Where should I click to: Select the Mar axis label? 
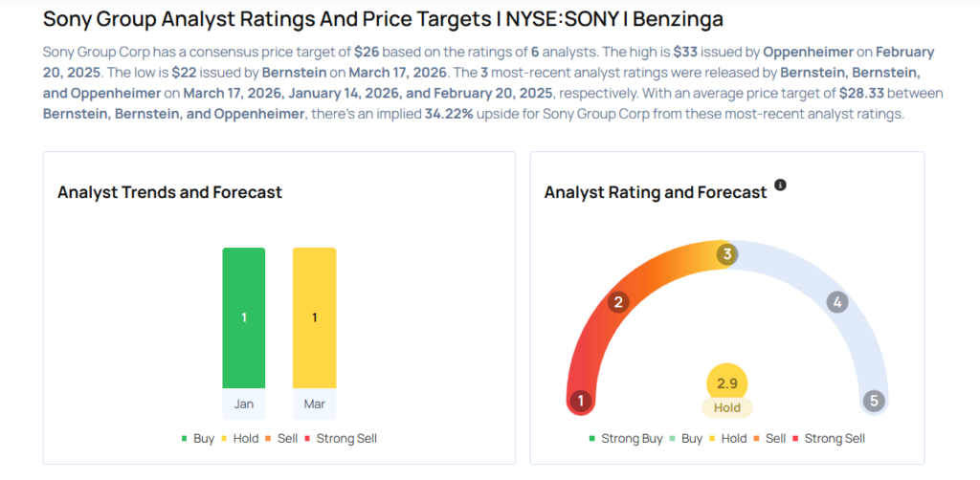314,404
